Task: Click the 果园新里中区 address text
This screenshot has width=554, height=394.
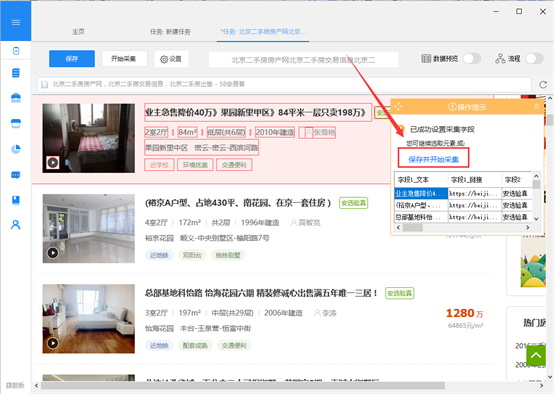Action: click(166, 148)
